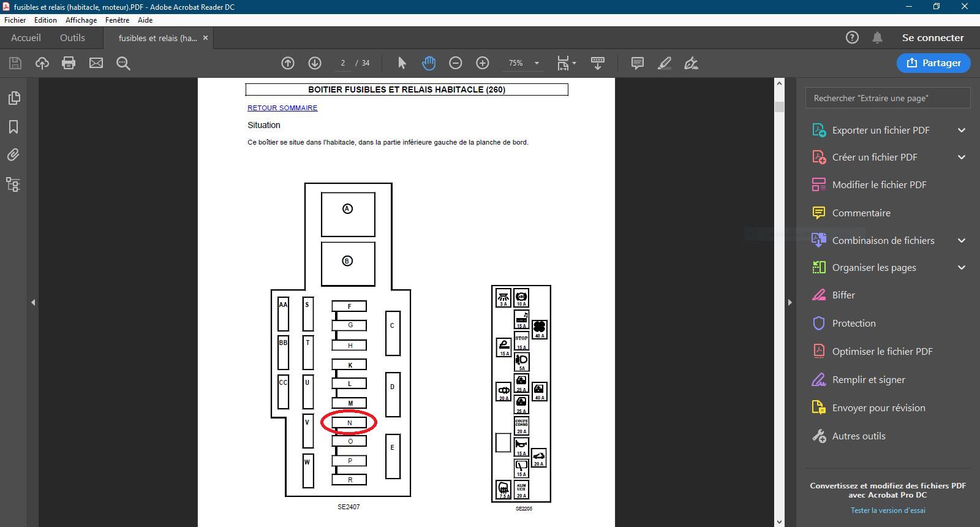The image size is (980, 527).
Task: Collapse the right tools pane
Action: (x=790, y=302)
